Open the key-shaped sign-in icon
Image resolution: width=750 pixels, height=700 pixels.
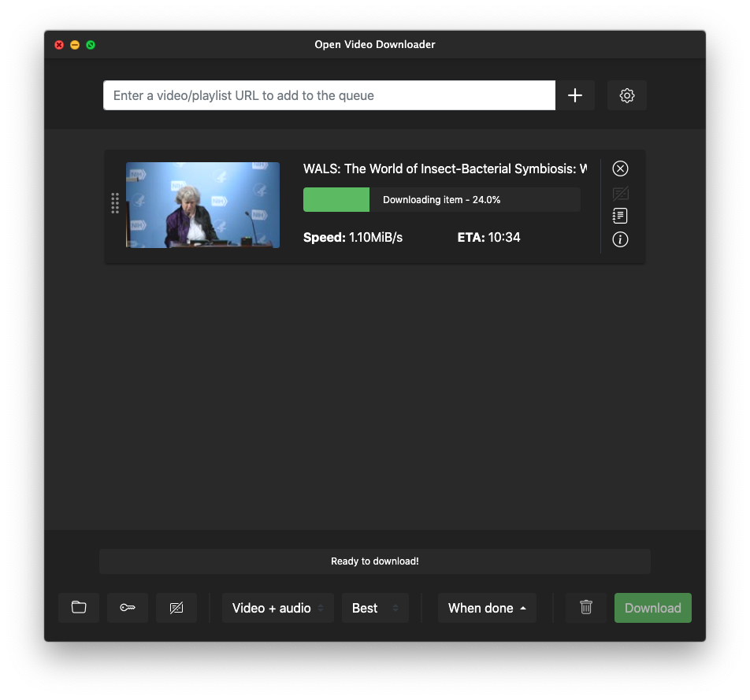[128, 607]
